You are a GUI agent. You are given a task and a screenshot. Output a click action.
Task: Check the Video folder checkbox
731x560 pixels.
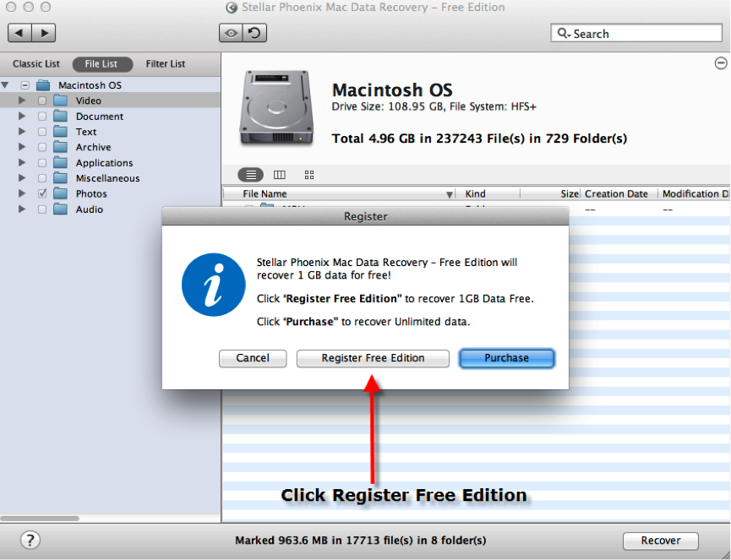pyautogui.click(x=42, y=101)
